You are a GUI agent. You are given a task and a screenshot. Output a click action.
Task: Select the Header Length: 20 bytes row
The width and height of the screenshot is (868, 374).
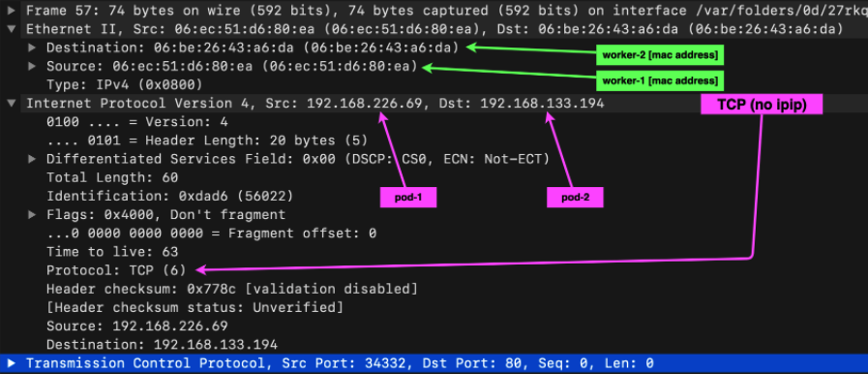coord(207,140)
